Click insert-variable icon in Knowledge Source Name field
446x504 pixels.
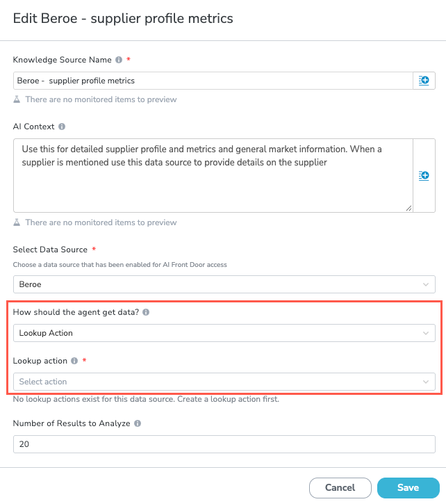[x=424, y=81]
